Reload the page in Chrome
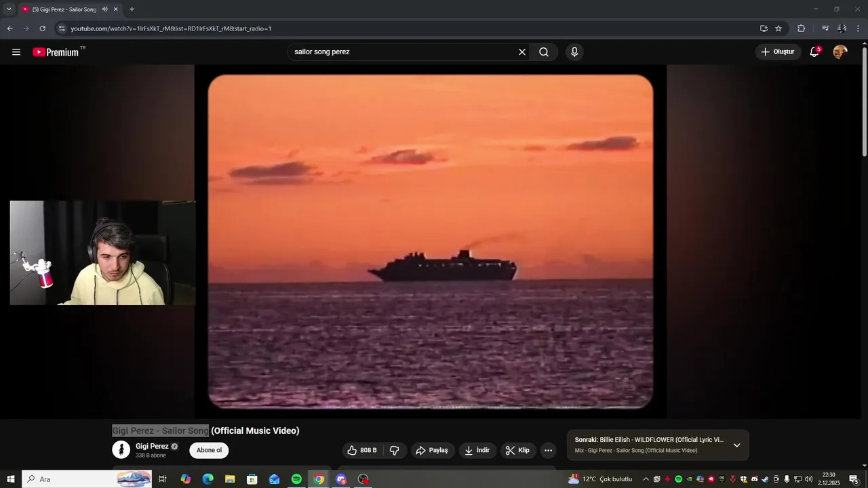Viewport: 868px width, 488px height. pos(42,28)
